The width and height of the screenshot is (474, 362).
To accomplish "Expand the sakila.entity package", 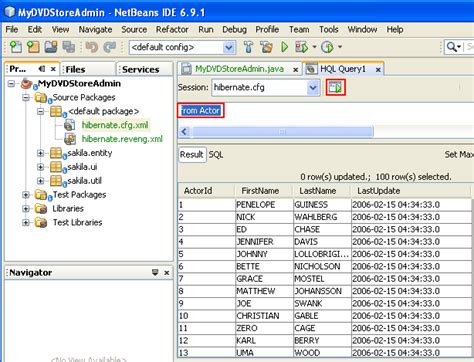I will coord(40,153).
